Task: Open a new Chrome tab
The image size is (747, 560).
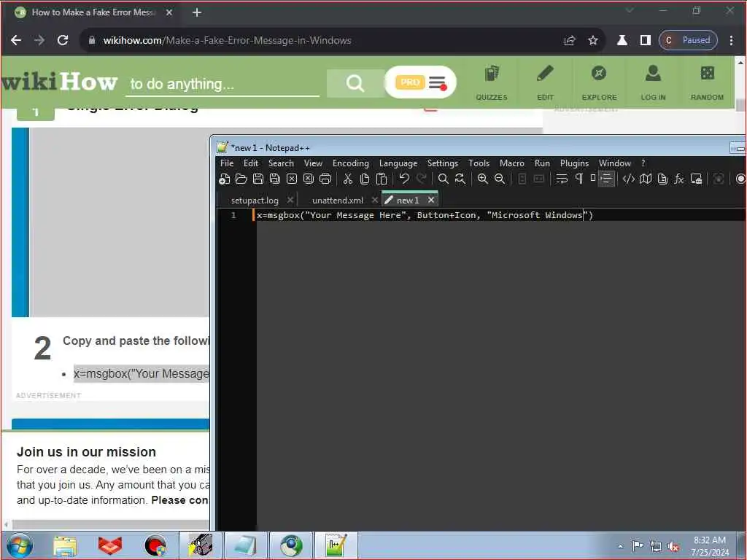Action: [x=197, y=12]
